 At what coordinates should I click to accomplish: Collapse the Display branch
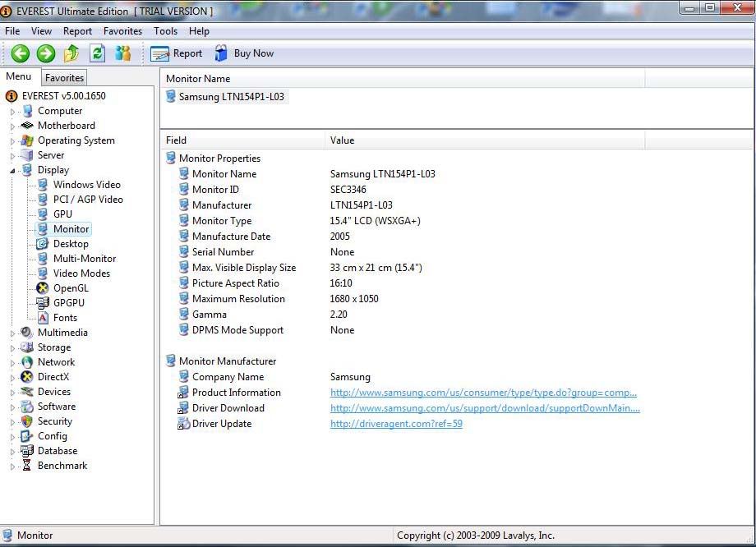pyautogui.click(x=12, y=171)
